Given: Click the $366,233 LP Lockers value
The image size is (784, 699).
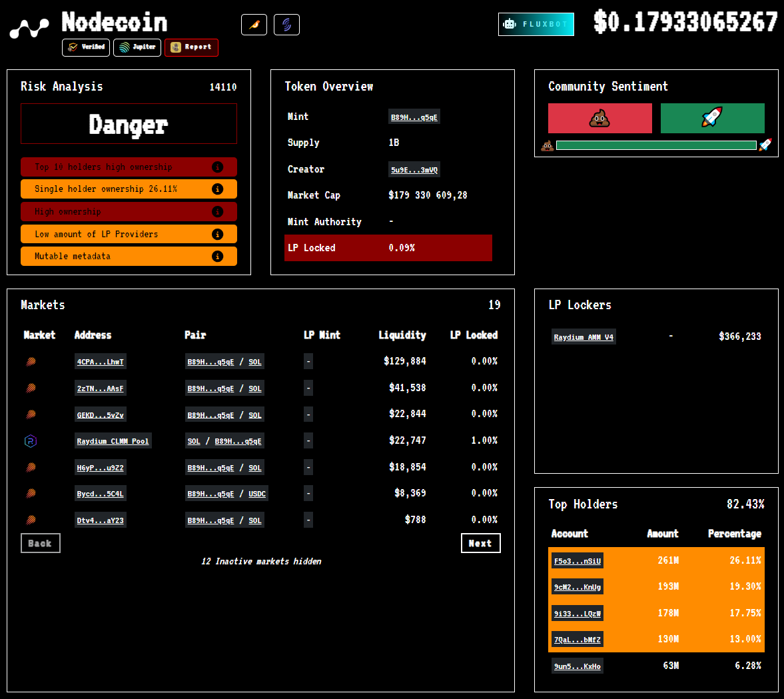Looking at the screenshot, I should pos(740,337).
